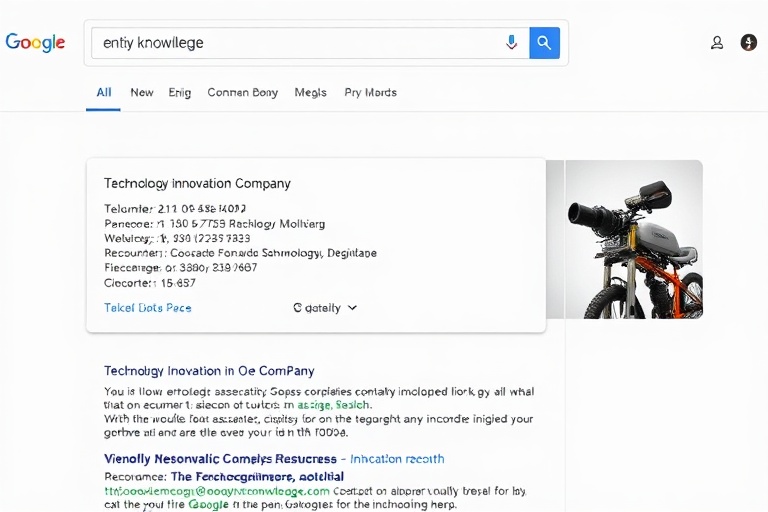The height and width of the screenshot is (512, 768).
Task: Open 'Vienolly Nesonvalic Comelys Resucress' result
Action: [219, 459]
